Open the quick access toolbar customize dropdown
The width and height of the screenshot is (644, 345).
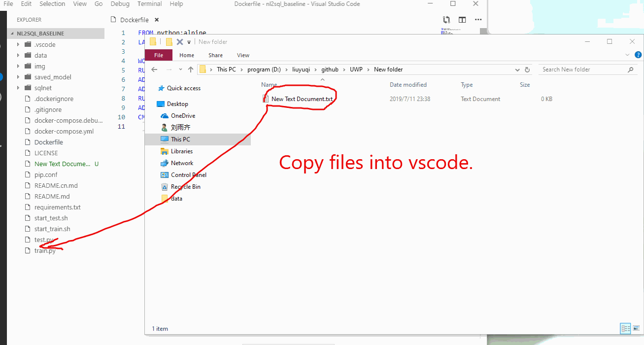(189, 41)
